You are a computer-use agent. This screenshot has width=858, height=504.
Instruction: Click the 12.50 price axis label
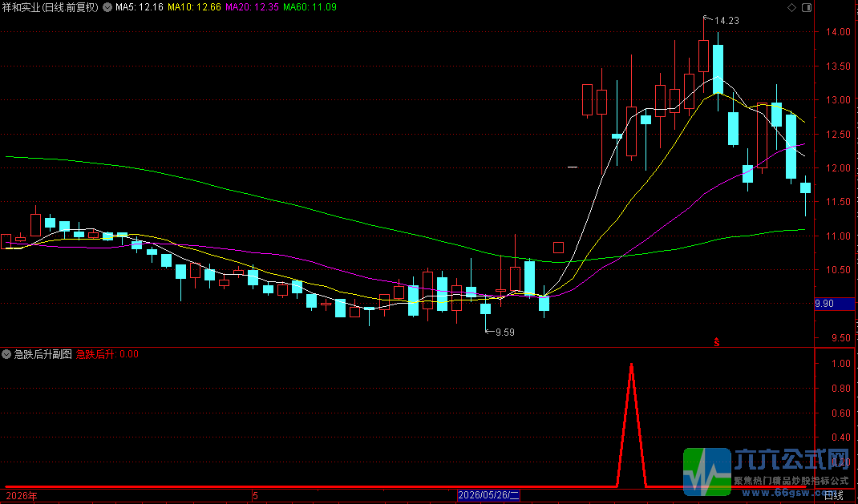pos(838,135)
